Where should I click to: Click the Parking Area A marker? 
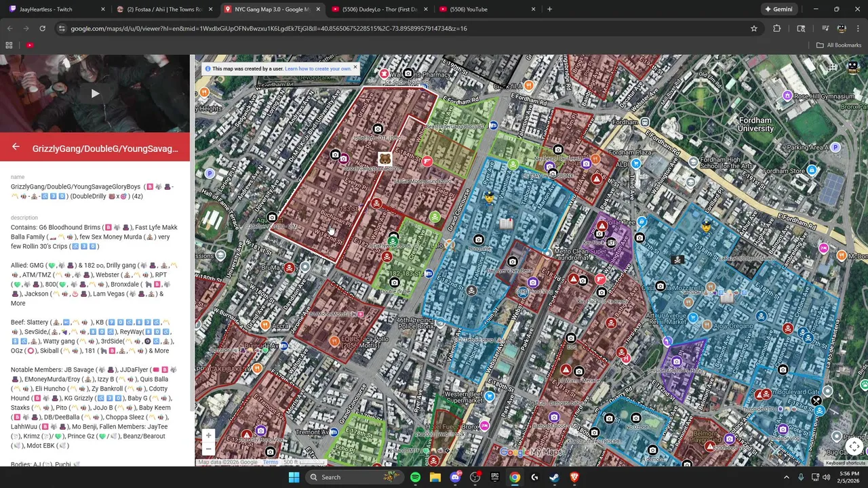835,147
